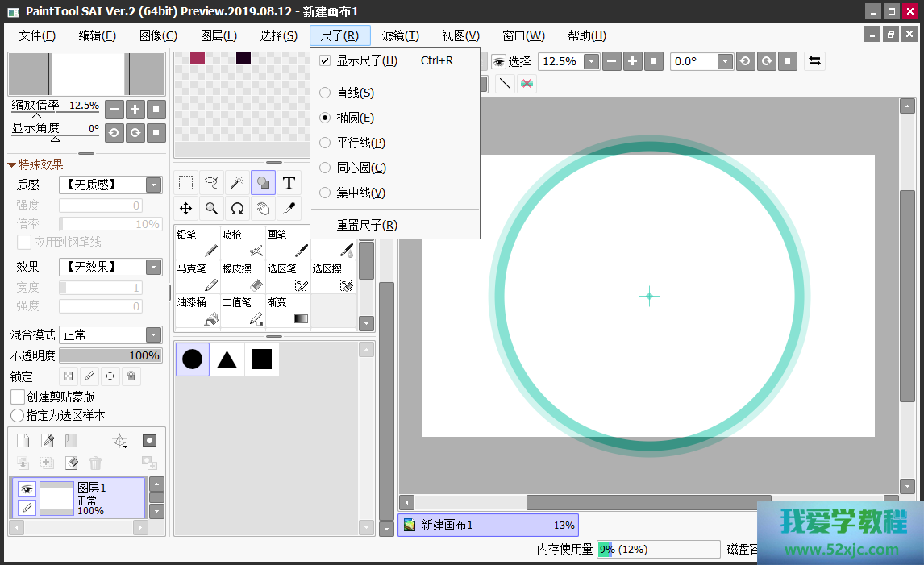Select the 油漆桶 bucket tool

(198, 311)
